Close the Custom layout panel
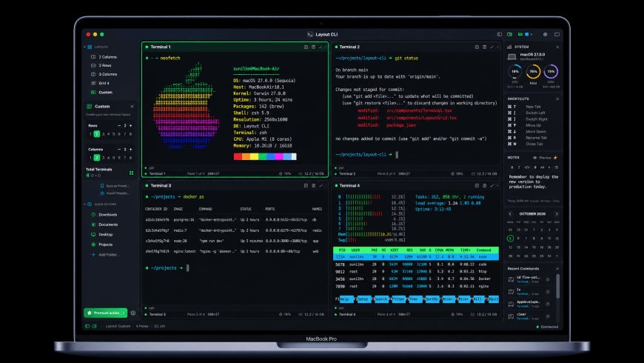 [132, 107]
